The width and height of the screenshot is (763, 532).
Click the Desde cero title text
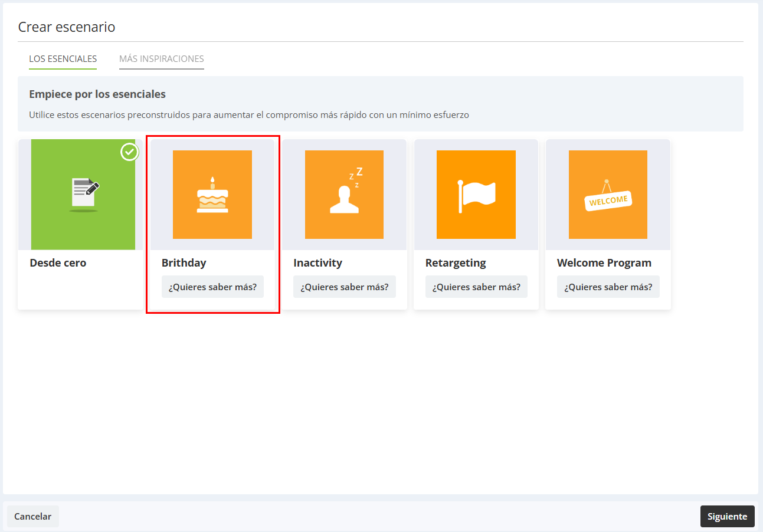click(58, 263)
